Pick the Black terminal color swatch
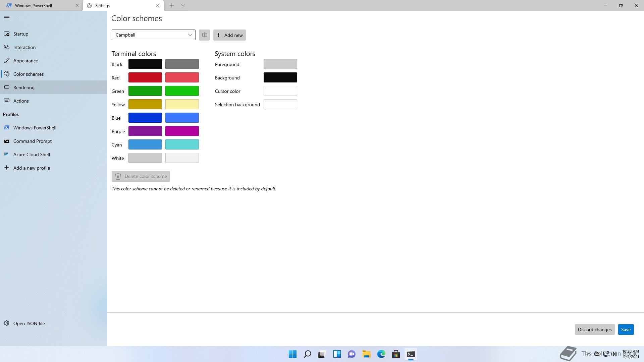644x362 pixels. click(x=145, y=64)
